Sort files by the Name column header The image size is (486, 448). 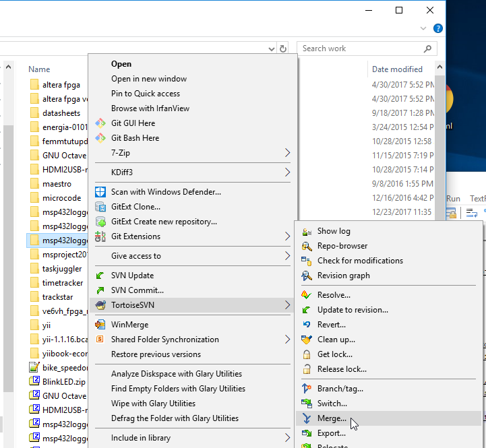(39, 69)
